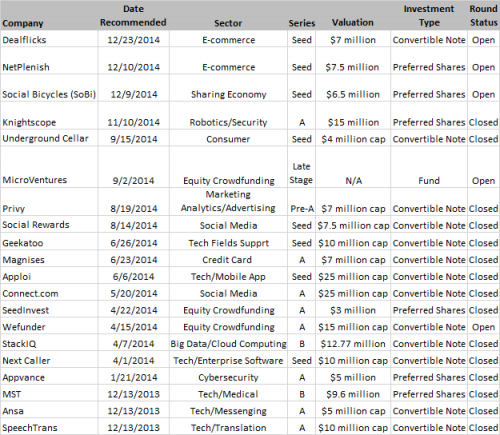The image size is (500, 435).
Task: Click the $4 million cap valuation
Action: 353,139
